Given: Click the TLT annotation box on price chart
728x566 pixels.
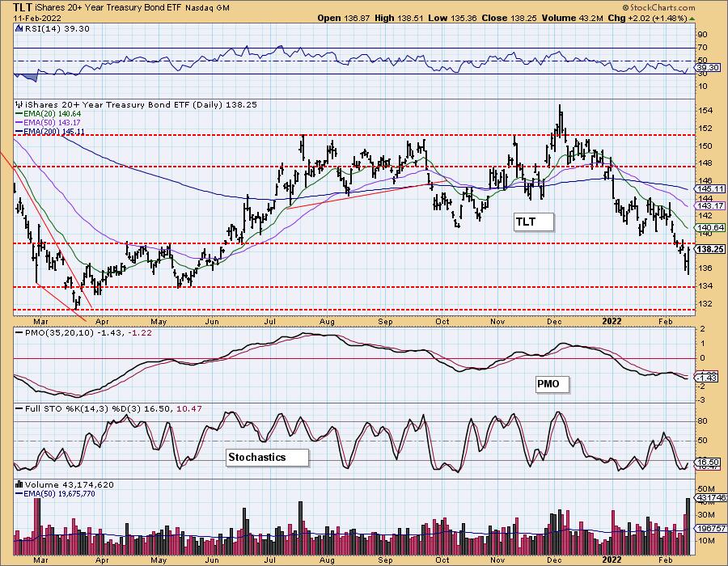Looking at the screenshot, I should 534,222.
